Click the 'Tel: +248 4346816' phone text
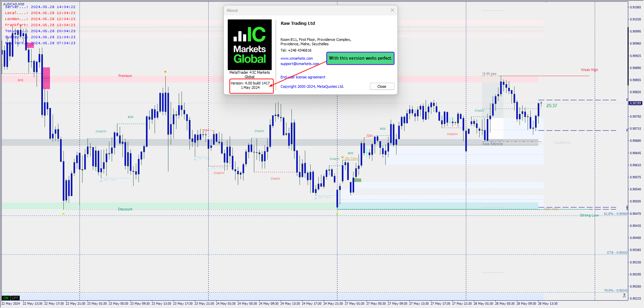 (296, 50)
